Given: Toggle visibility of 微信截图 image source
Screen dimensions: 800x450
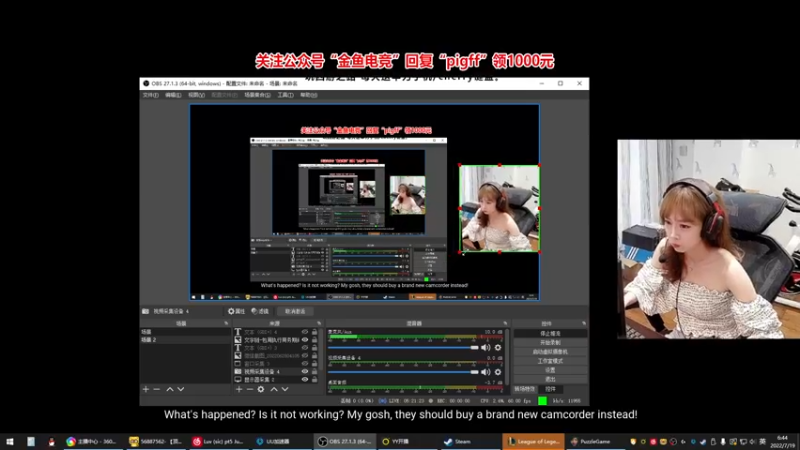Looking at the screenshot, I should 305,356.
